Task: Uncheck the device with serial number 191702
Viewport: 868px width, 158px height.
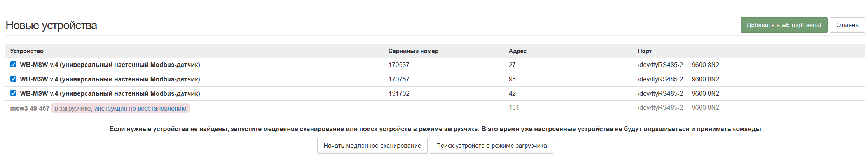Action: pyautogui.click(x=13, y=93)
